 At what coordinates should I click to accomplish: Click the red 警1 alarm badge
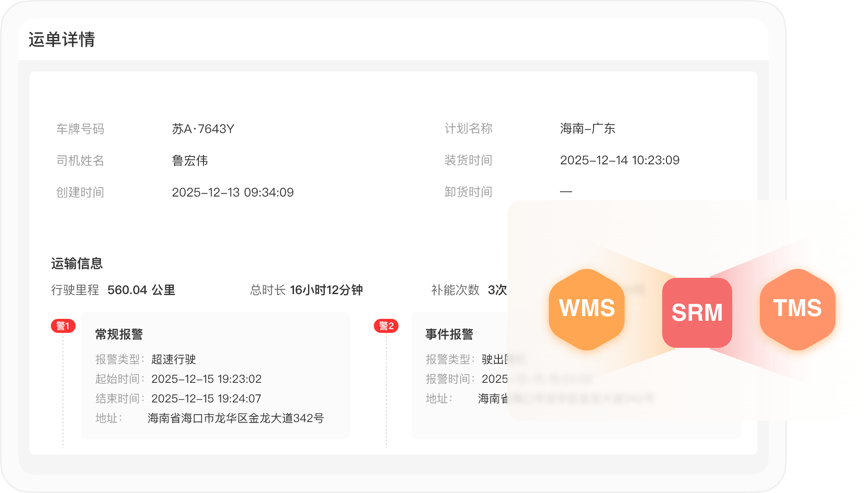(x=63, y=326)
